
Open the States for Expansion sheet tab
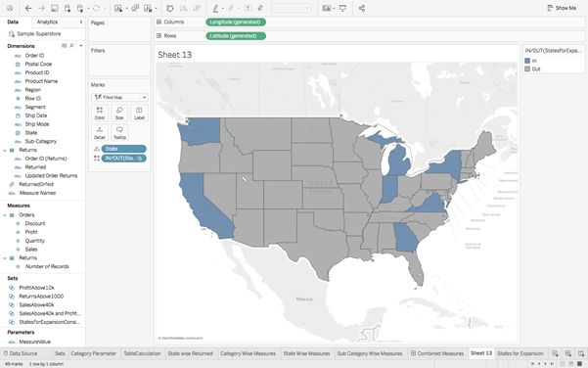tap(520, 353)
